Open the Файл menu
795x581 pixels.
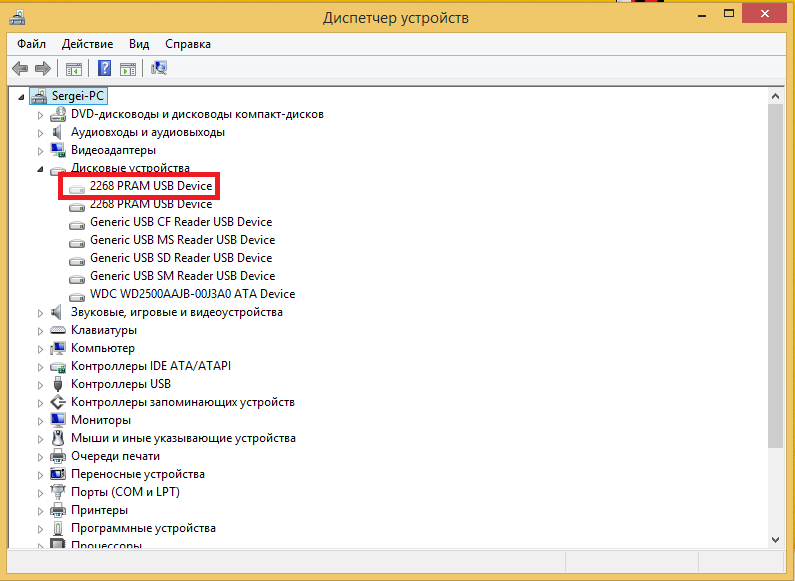[31, 44]
